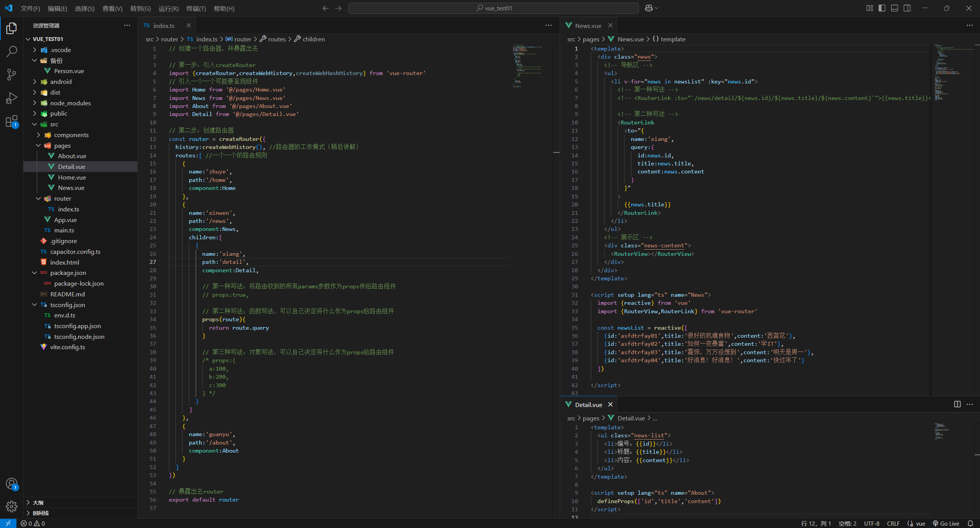The image size is (980, 528).
Task: Split the Detail.vue editor to the right
Action: 957,404
